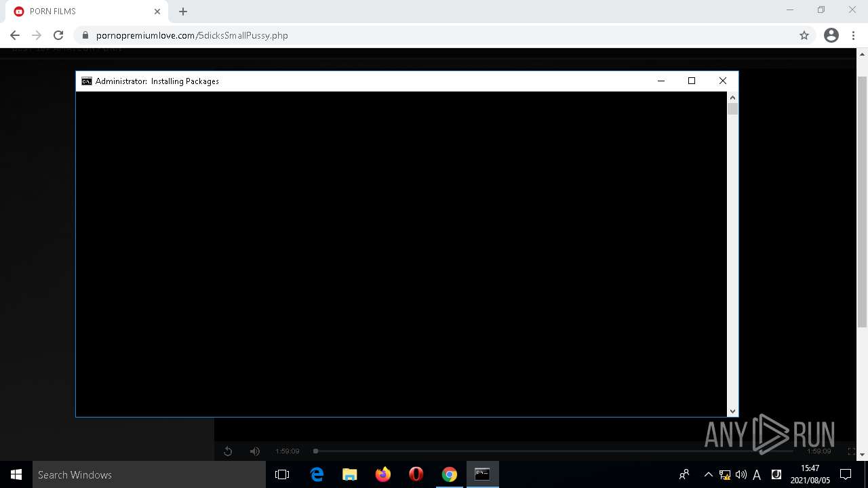
Task: Minimize the Chrome browser window
Action: [789, 10]
